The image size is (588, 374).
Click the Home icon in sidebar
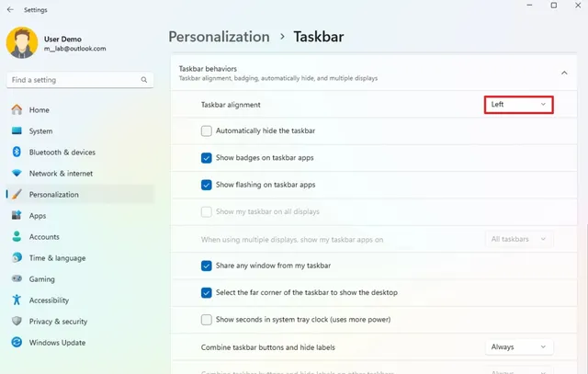17,109
